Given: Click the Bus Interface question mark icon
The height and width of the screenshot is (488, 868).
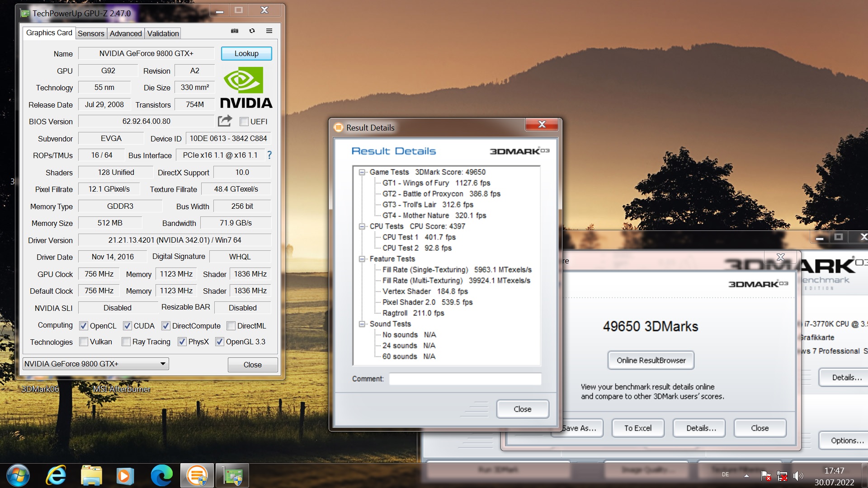Looking at the screenshot, I should pos(269,155).
